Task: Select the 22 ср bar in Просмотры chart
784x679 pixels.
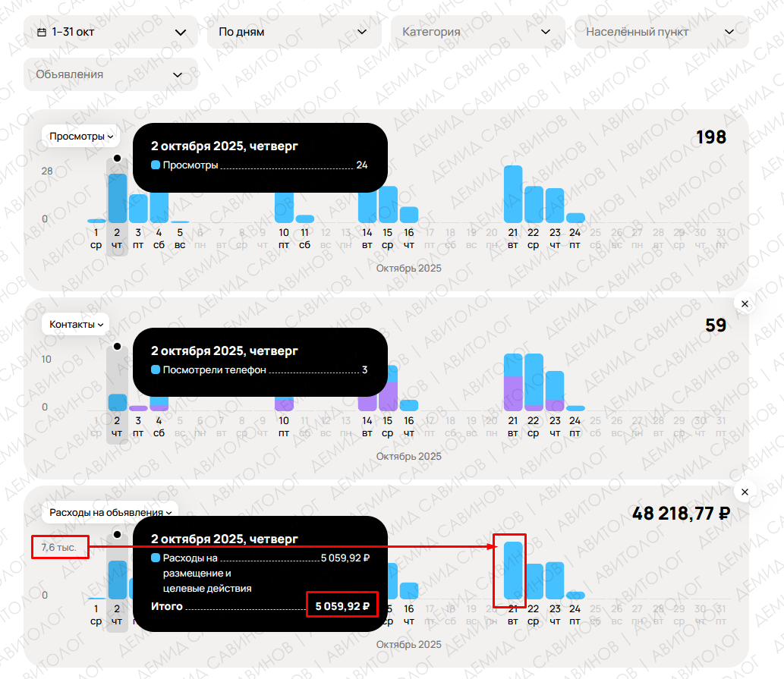Action: pos(534,204)
